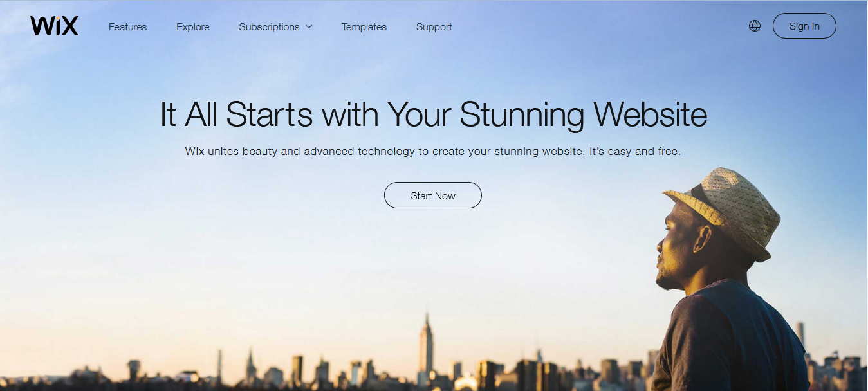Click the word 'Starts' in the headline
This screenshot has width=868, height=391.
click(x=270, y=115)
